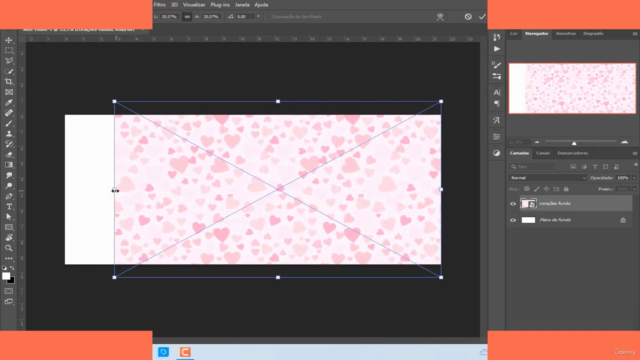Select the Rectangular Marquee tool
Image resolution: width=640 pixels, height=360 pixels.
9,51
